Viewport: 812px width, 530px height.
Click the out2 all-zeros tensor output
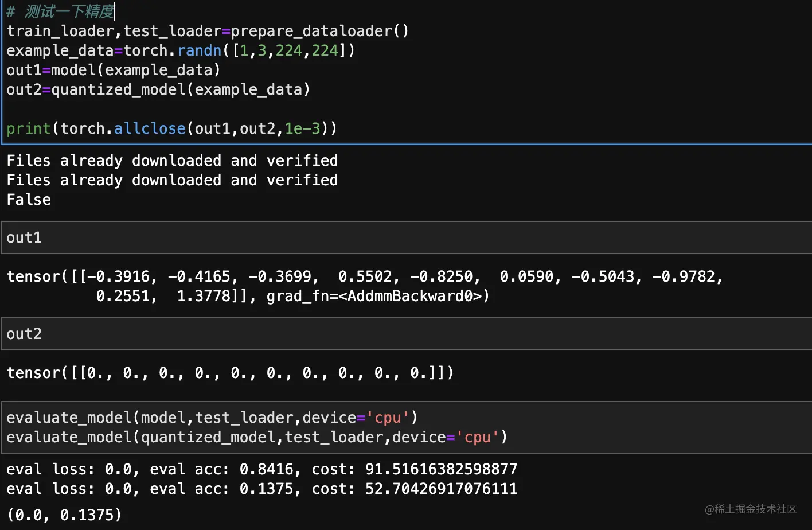pyautogui.click(x=230, y=373)
